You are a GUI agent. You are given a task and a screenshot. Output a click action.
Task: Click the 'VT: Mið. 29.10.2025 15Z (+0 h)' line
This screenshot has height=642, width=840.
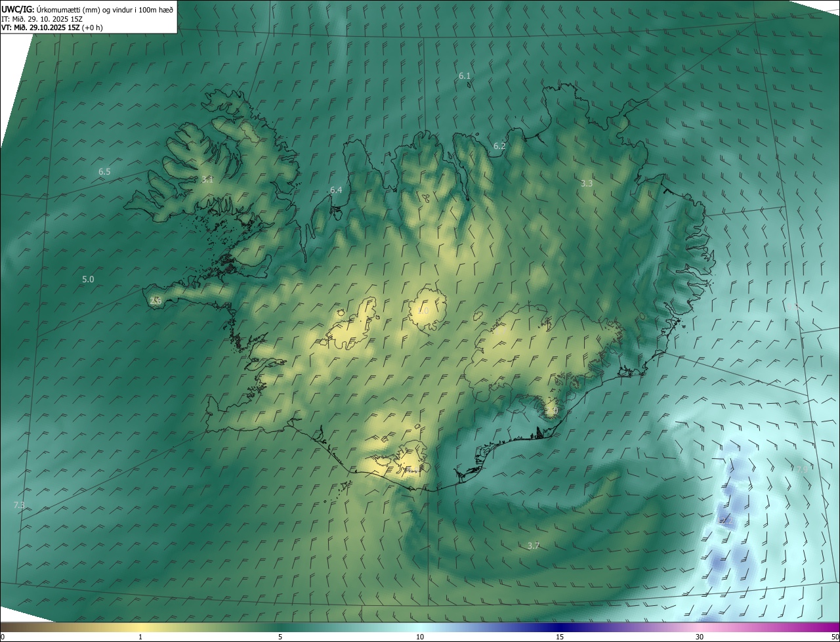(x=52, y=28)
